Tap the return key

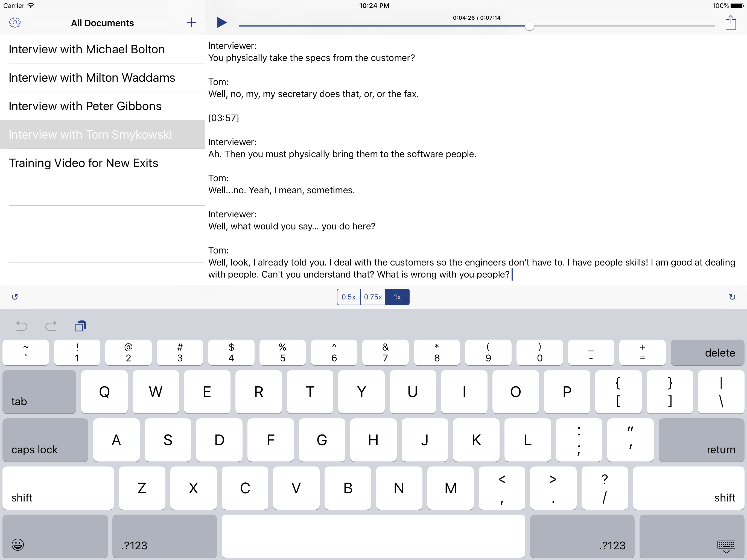[x=701, y=440]
